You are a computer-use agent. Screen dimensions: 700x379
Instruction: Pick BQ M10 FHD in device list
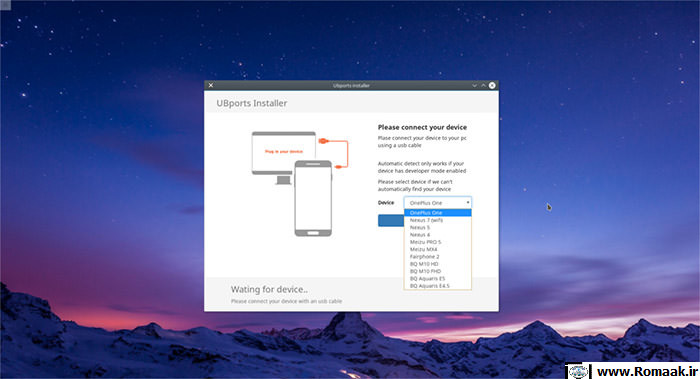[438, 271]
